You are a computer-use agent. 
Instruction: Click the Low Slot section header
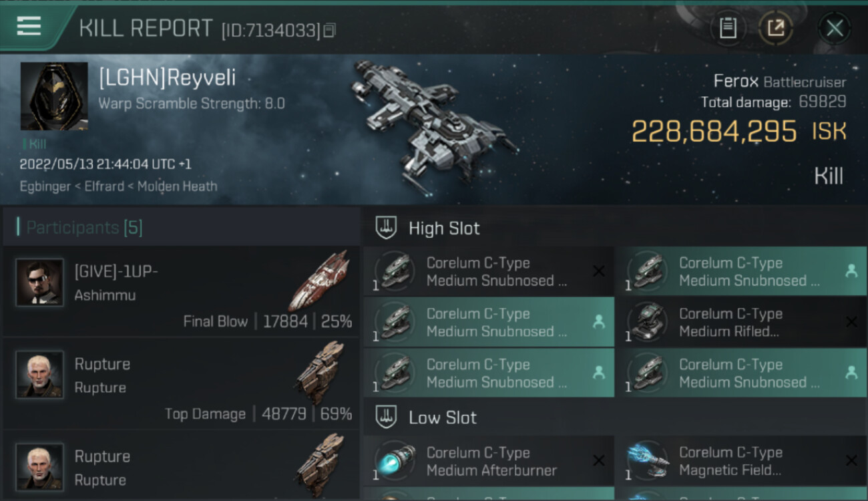tap(443, 418)
